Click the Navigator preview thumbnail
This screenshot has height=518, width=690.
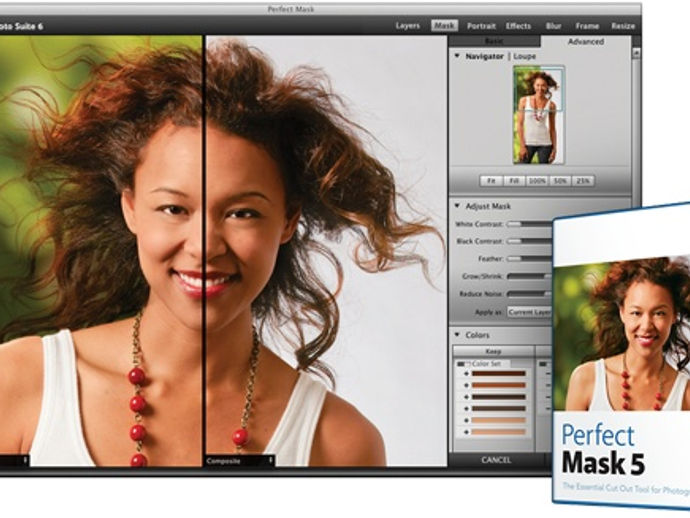[539, 115]
